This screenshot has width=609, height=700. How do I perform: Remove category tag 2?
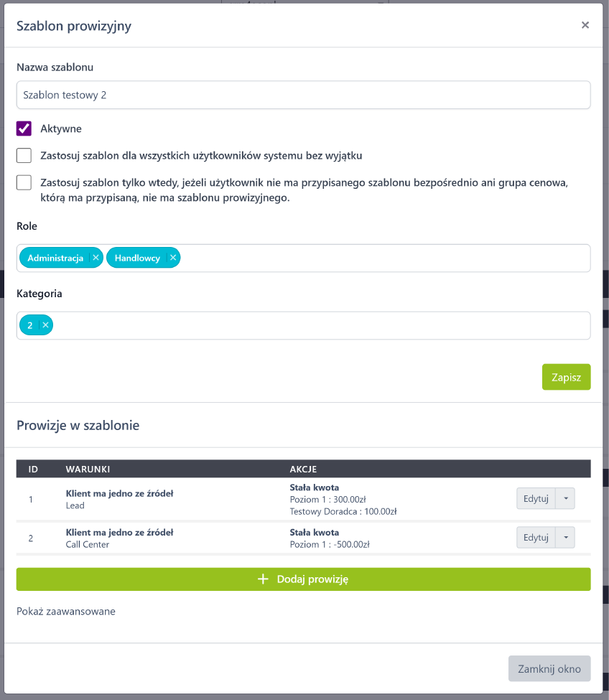[45, 325]
